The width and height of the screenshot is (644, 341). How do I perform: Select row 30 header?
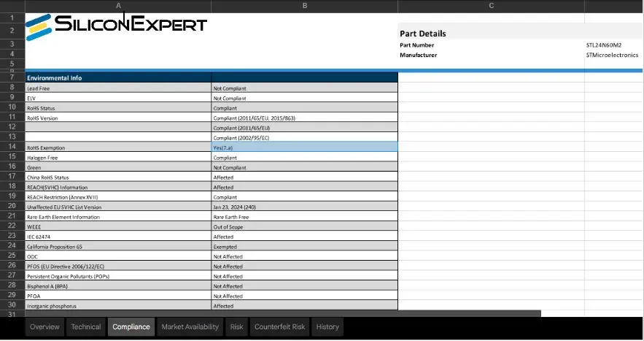[12, 304]
